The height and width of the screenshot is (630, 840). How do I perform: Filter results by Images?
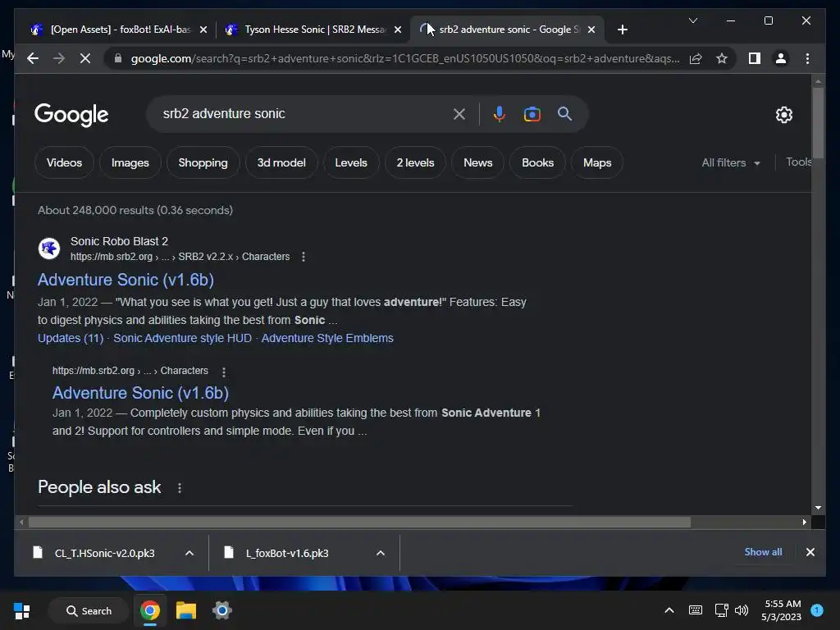[130, 162]
